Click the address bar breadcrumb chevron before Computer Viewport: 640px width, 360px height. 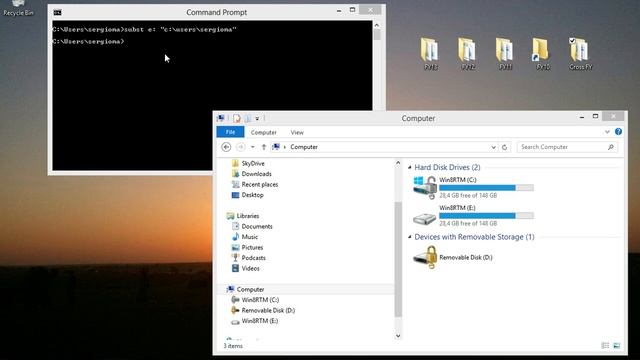pyautogui.click(x=285, y=147)
